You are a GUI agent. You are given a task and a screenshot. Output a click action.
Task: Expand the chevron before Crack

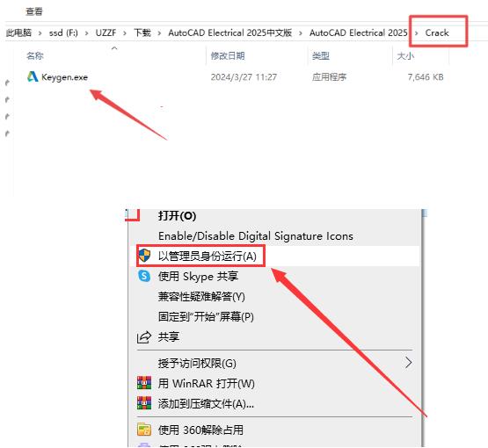[x=417, y=33]
